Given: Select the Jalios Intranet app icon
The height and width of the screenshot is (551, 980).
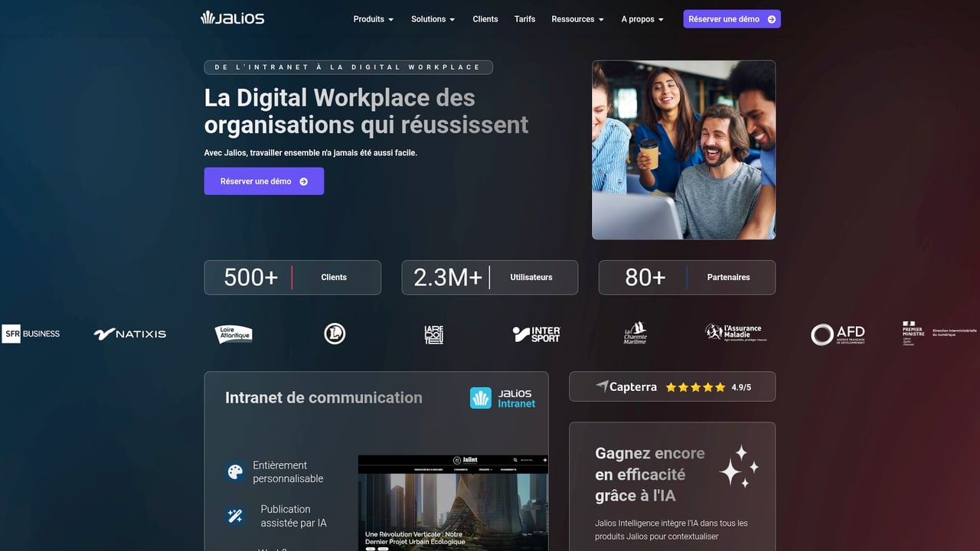Looking at the screenshot, I should click(x=479, y=398).
